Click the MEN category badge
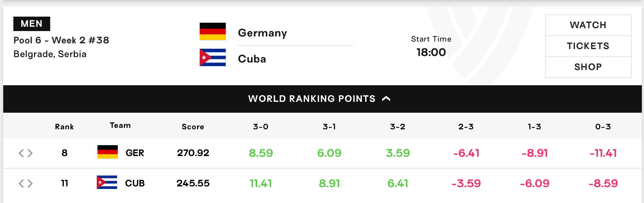Image resolution: width=644 pixels, height=203 pixels. tap(32, 24)
